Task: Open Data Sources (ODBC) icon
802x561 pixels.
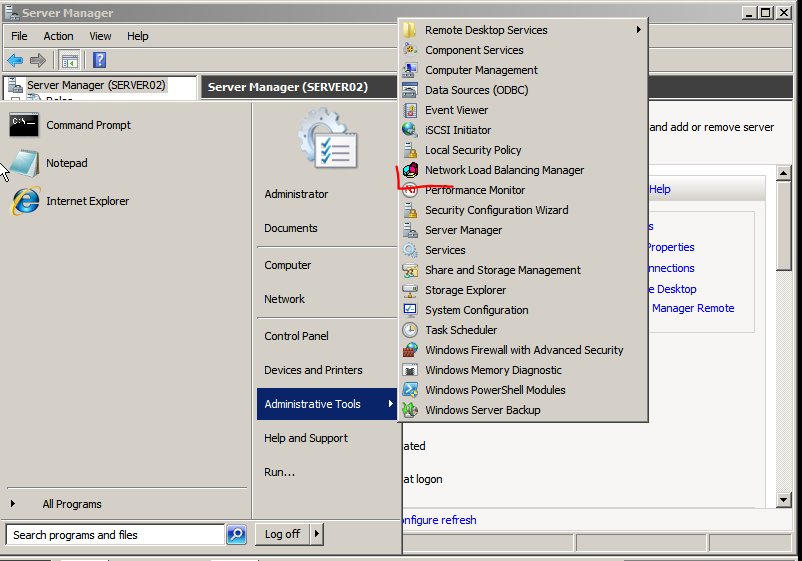Action: [x=410, y=90]
